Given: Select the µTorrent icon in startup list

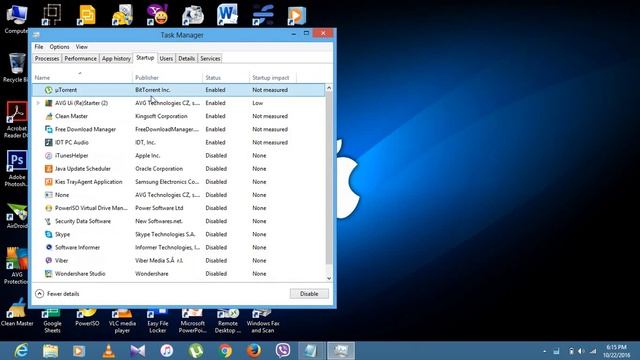Looking at the screenshot, I should pyautogui.click(x=49, y=90).
